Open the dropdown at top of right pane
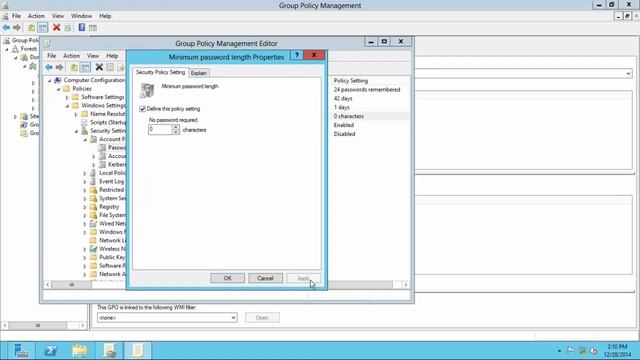Screen dimensions: 640x360 tap(628, 73)
